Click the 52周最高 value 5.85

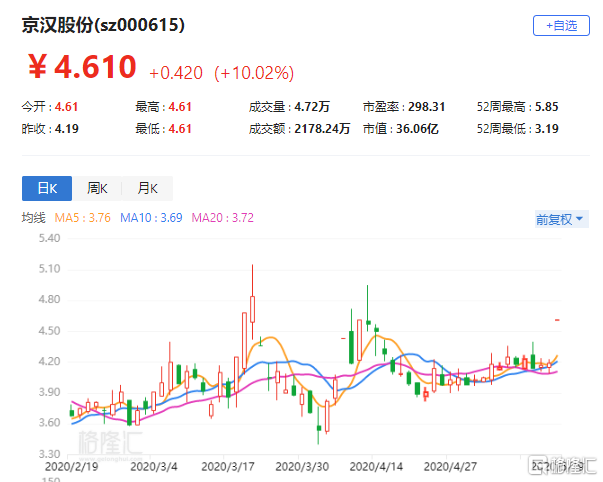(x=546, y=107)
